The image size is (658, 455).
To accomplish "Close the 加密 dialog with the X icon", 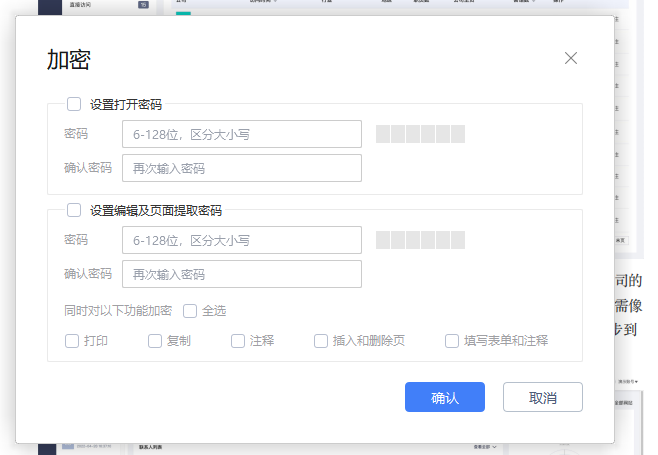I will [571, 58].
